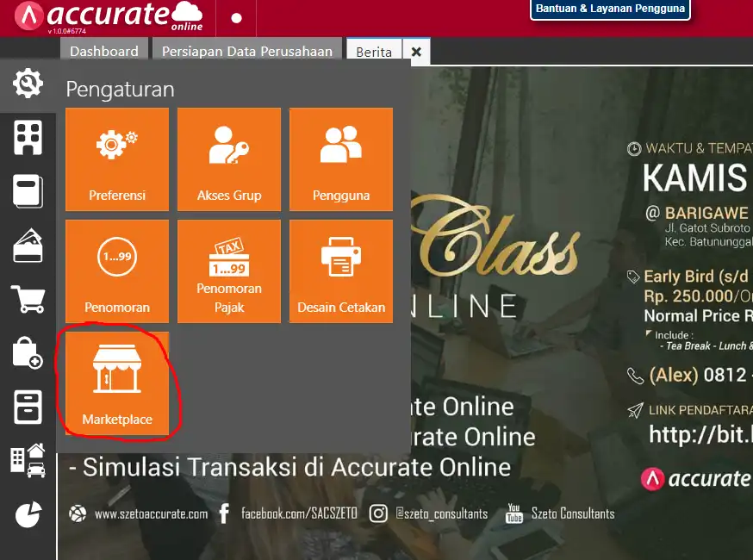Click the Pengaturan heading text
The height and width of the screenshot is (560, 753).
coord(120,90)
